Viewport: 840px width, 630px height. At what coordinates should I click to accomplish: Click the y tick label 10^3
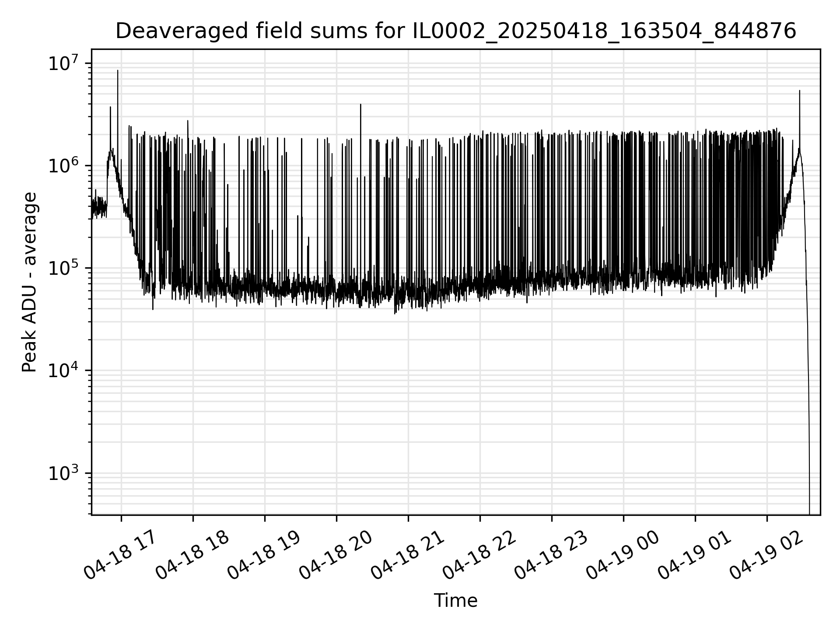click(64, 473)
